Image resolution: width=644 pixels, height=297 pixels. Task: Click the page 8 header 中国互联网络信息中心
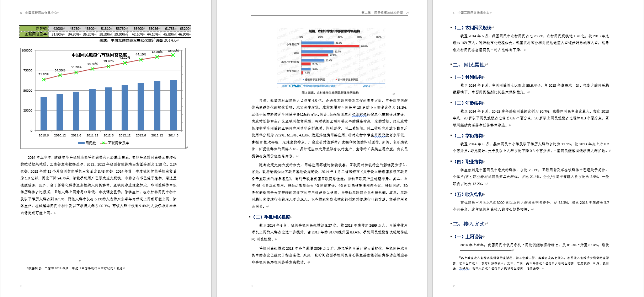click(473, 13)
